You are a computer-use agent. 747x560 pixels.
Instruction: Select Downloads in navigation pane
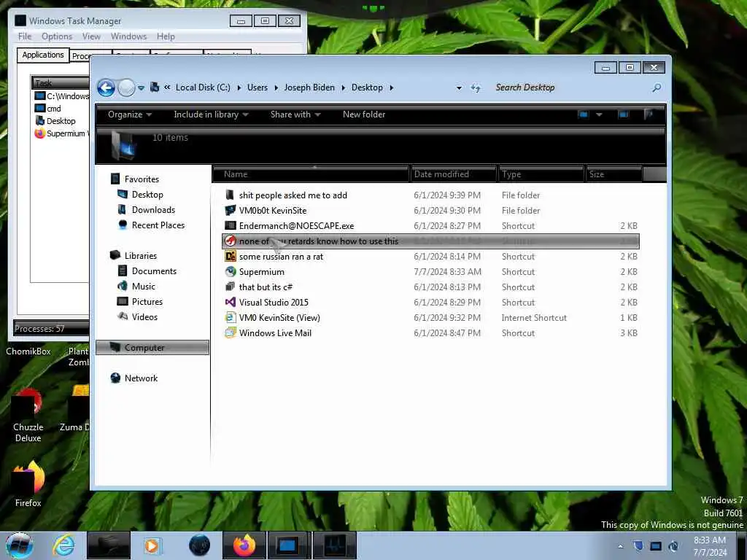click(x=153, y=210)
